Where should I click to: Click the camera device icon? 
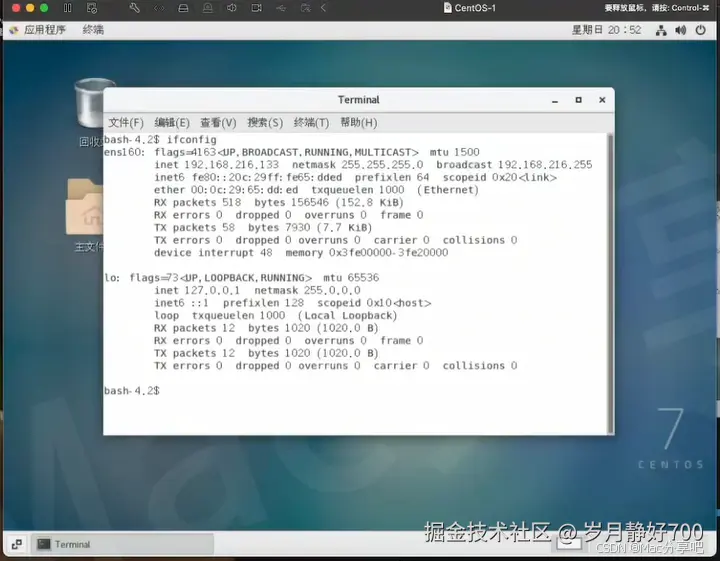pos(256,8)
